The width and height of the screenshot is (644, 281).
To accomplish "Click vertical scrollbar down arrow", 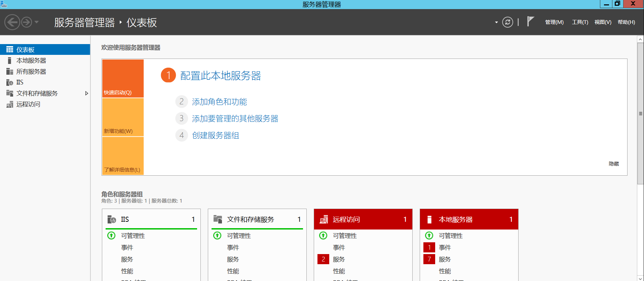I will click(x=640, y=278).
